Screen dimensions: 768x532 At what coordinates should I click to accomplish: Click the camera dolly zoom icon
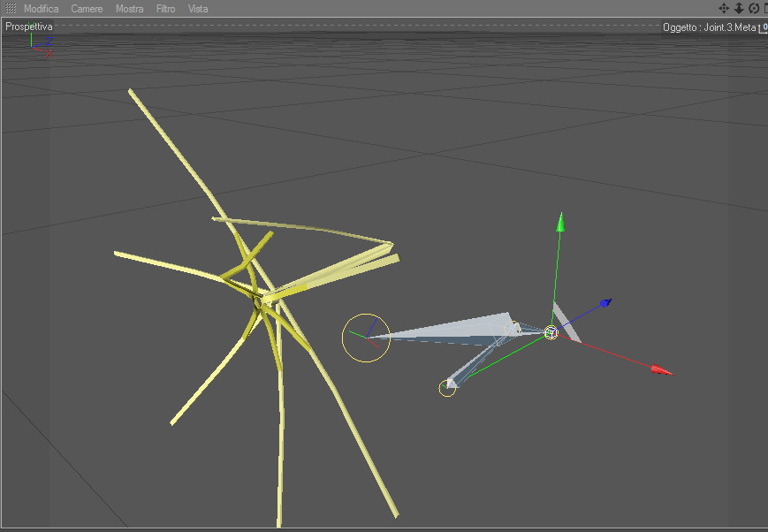(739, 8)
